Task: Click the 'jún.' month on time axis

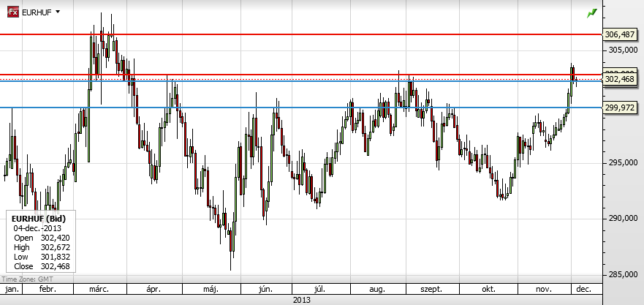Action: 265,289
